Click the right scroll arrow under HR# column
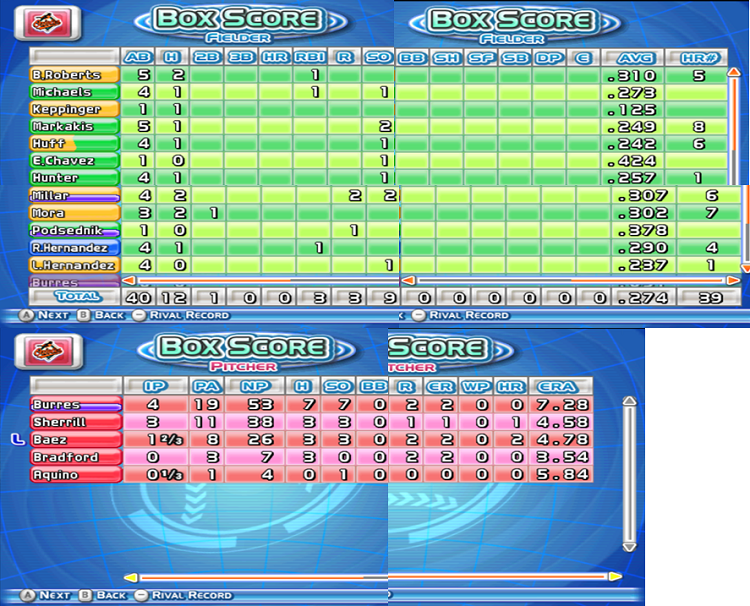 point(733,280)
